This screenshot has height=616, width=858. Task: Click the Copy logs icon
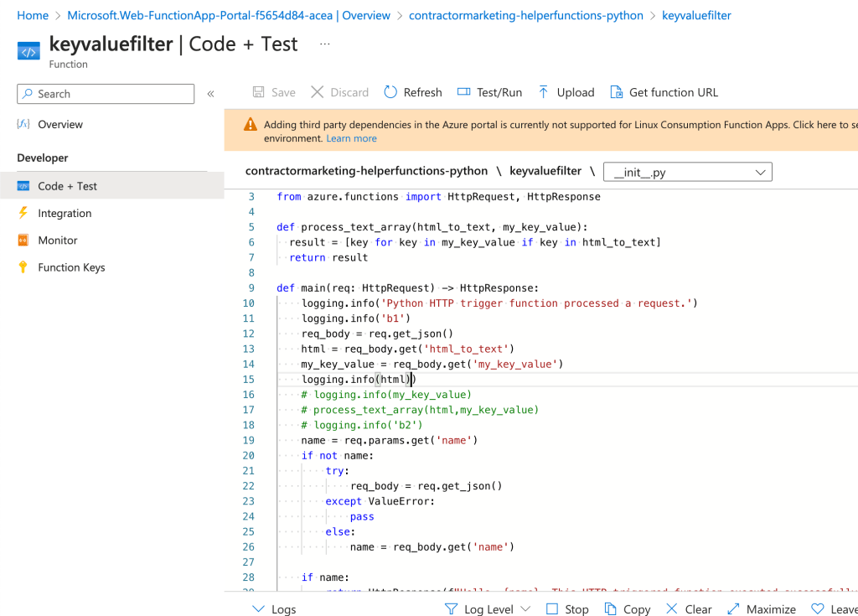[610, 609]
